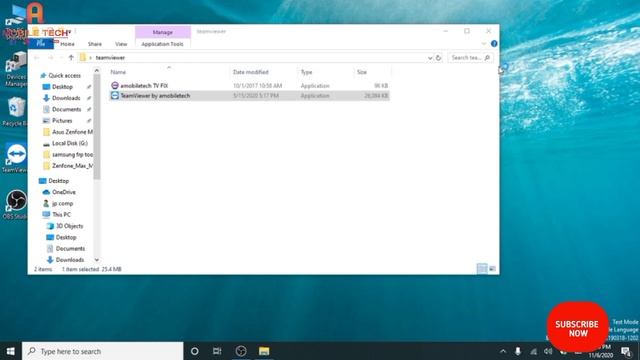The height and width of the screenshot is (360, 640).
Task: Open OBS Studio desktop shortcut
Action: coord(16,204)
